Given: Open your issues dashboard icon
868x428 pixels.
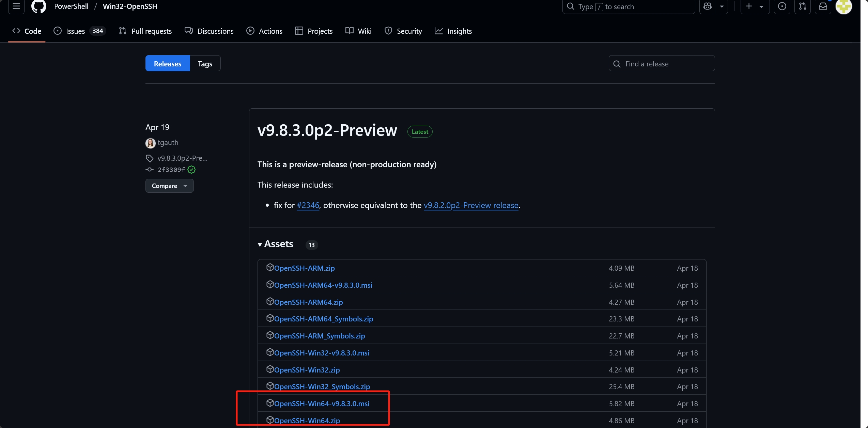Looking at the screenshot, I should [782, 6].
